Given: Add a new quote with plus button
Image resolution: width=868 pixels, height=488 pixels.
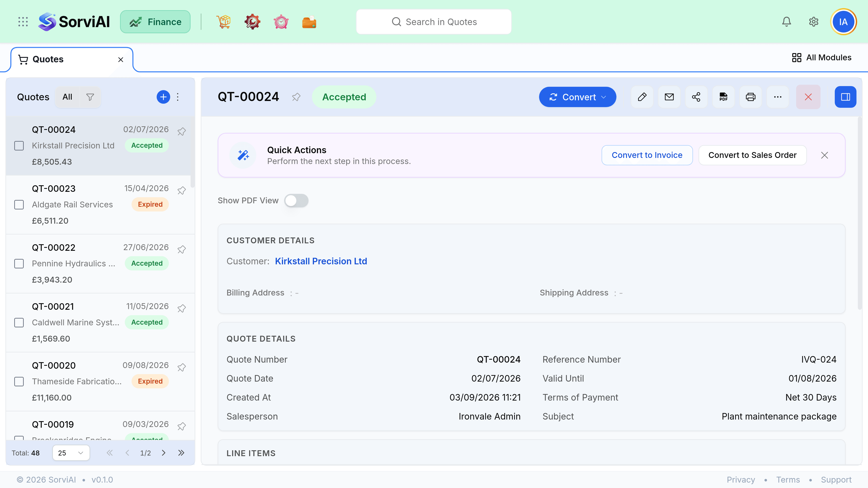Looking at the screenshot, I should (163, 97).
